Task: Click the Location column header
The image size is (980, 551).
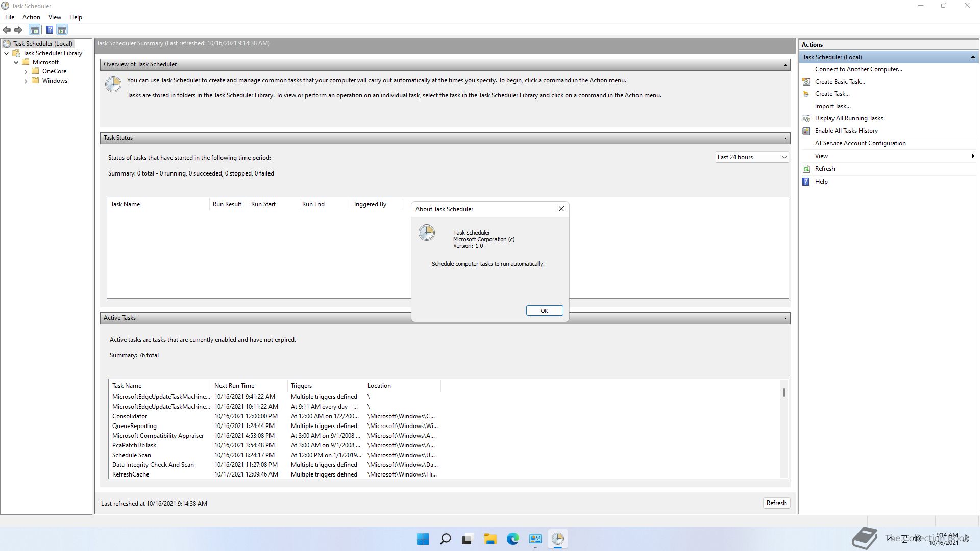Action: [x=402, y=386]
